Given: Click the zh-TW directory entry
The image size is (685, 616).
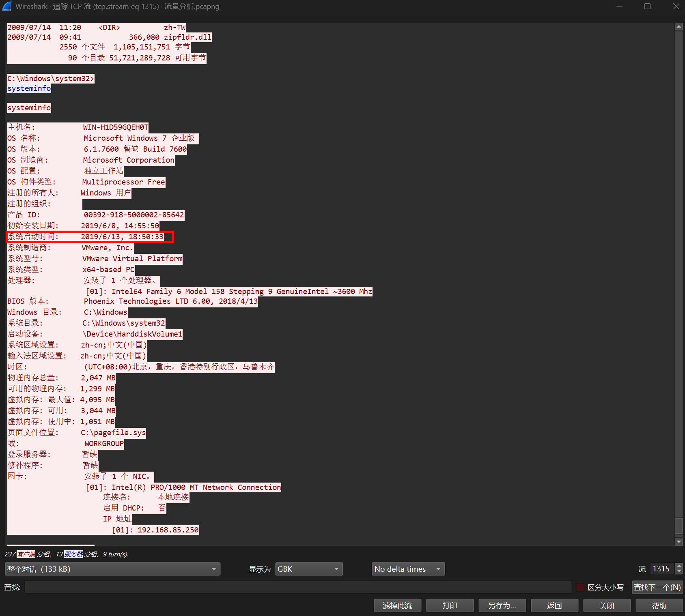Looking at the screenshot, I should (174, 28).
